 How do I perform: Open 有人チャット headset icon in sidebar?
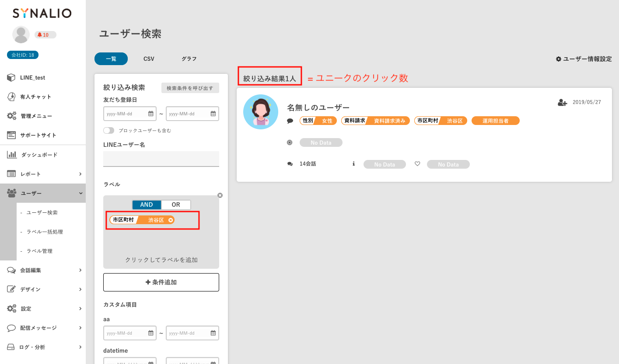(x=12, y=97)
